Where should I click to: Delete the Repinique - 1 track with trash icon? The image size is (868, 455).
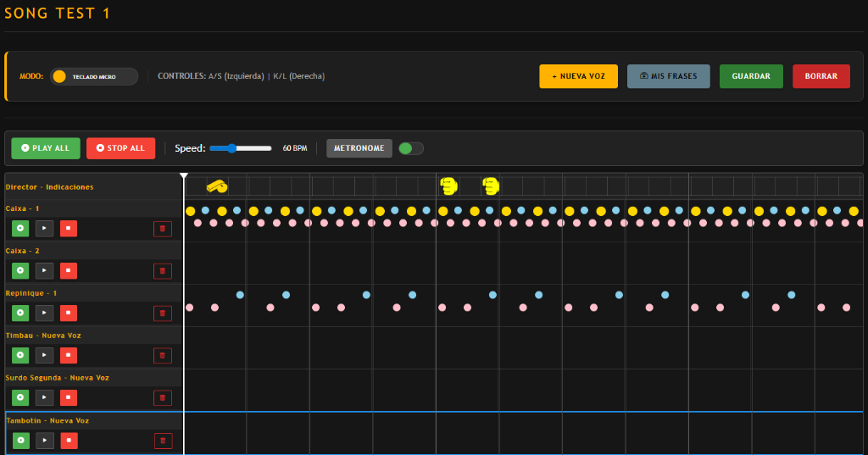[162, 313]
